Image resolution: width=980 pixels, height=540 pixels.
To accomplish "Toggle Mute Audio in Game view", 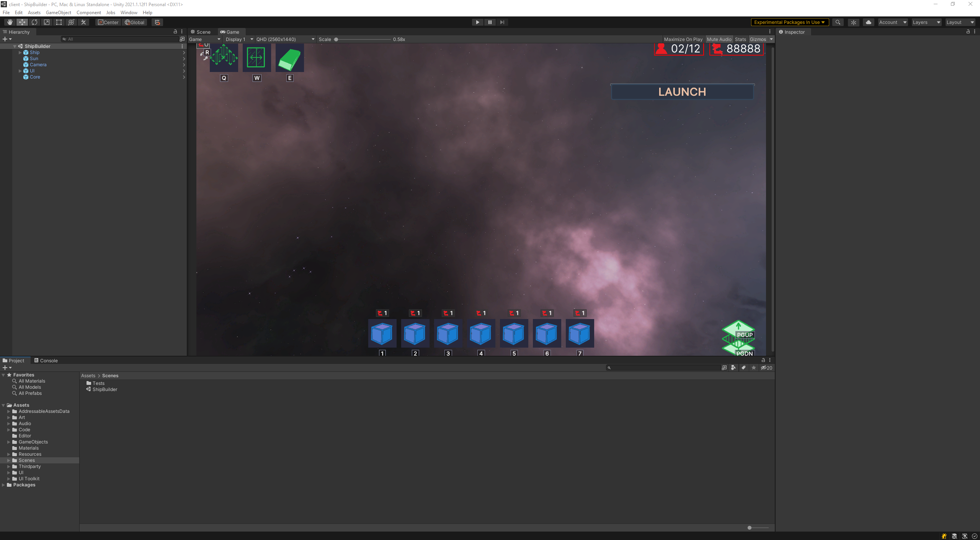I will coord(719,39).
